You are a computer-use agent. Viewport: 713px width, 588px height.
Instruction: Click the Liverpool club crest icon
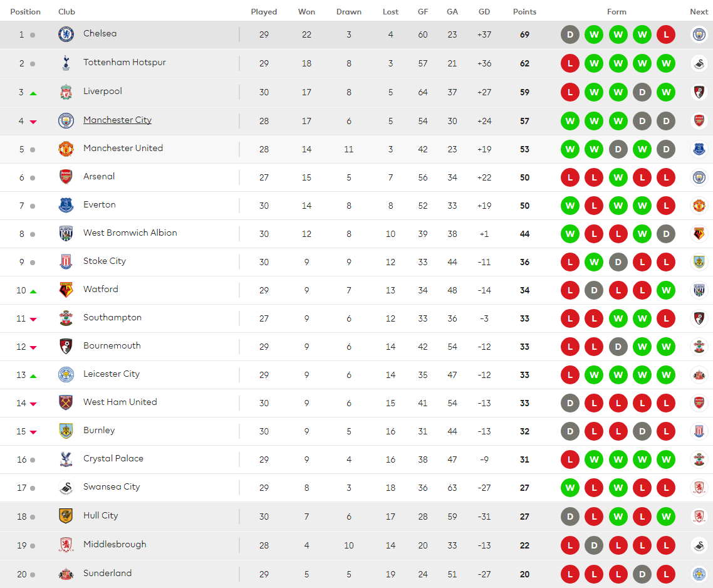[x=66, y=92]
